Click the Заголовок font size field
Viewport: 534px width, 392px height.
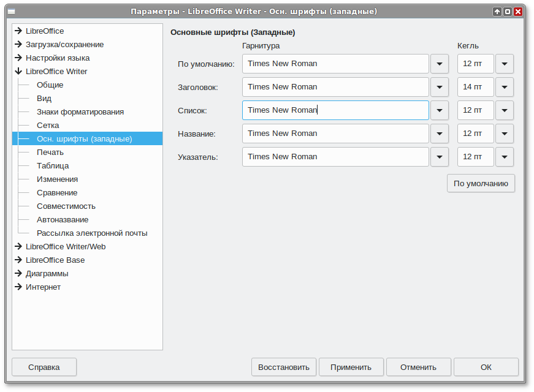click(x=475, y=87)
